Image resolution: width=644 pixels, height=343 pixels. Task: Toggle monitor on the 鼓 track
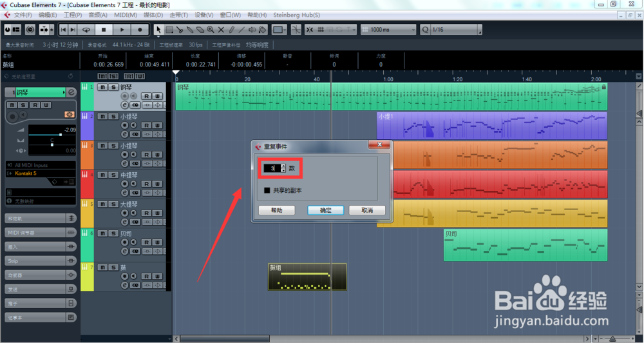point(133,277)
